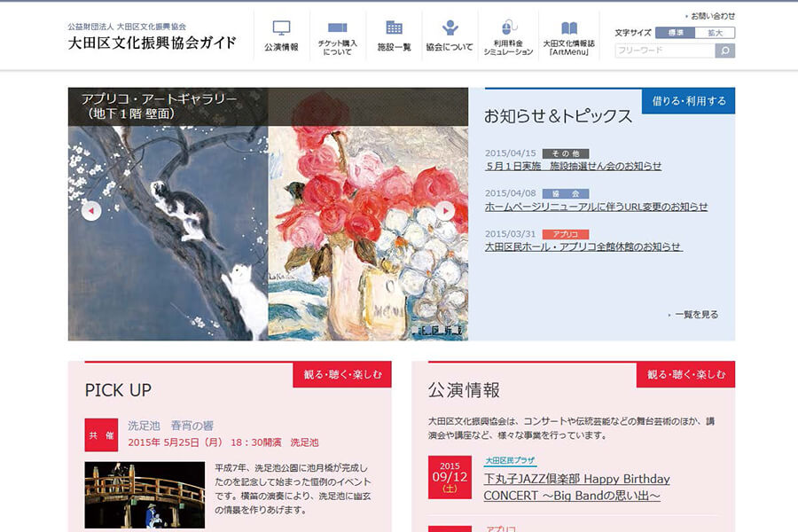Image resolution: width=798 pixels, height=532 pixels.
Task: Click the 協会について menu label
Action: (x=450, y=47)
